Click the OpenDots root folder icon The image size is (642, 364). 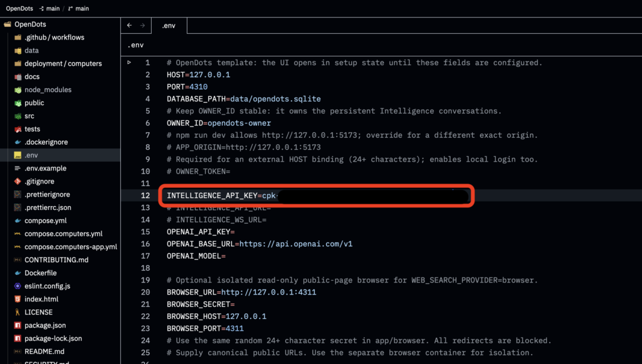[8, 24]
